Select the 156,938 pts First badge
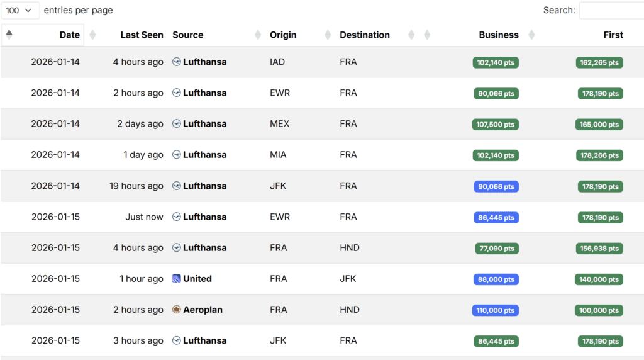The height and width of the screenshot is (360, 644). (x=599, y=249)
